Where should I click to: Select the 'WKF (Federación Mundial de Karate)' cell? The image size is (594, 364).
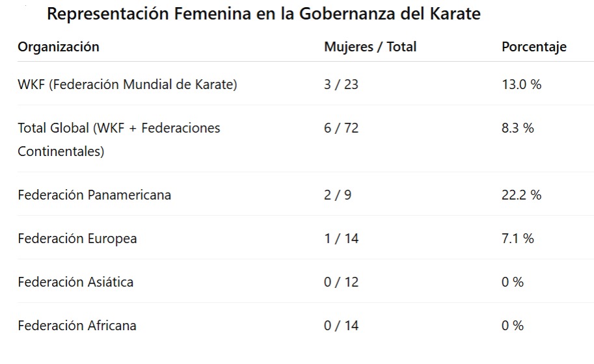pyautogui.click(x=128, y=84)
